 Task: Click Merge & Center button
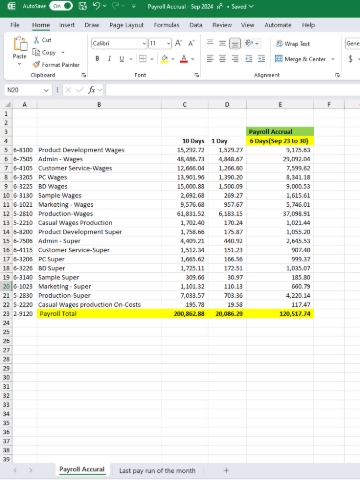pos(300,59)
